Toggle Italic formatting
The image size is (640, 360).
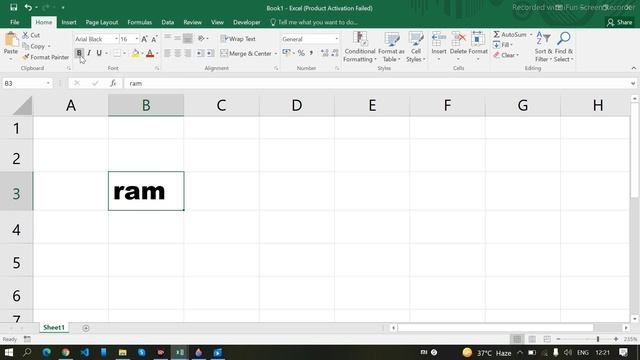[89, 53]
